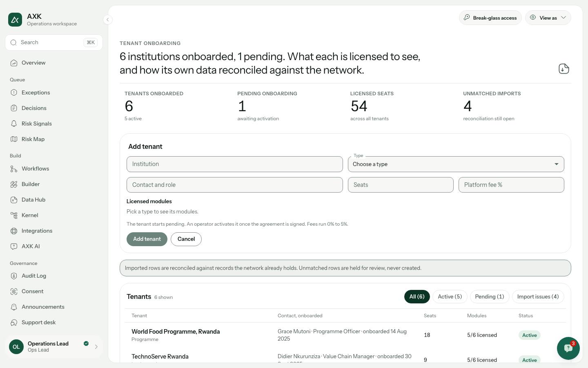Click the Status column header
The image size is (588, 368).
(526, 316)
